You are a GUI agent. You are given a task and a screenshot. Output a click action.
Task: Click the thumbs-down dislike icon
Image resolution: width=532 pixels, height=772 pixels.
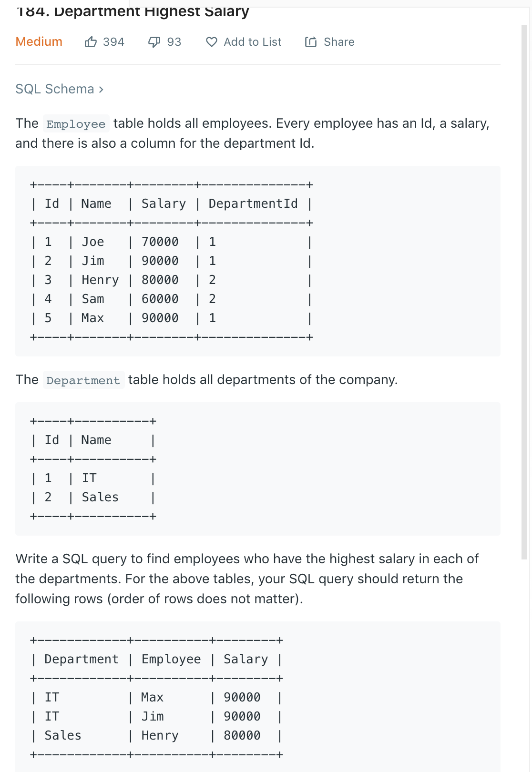click(154, 42)
